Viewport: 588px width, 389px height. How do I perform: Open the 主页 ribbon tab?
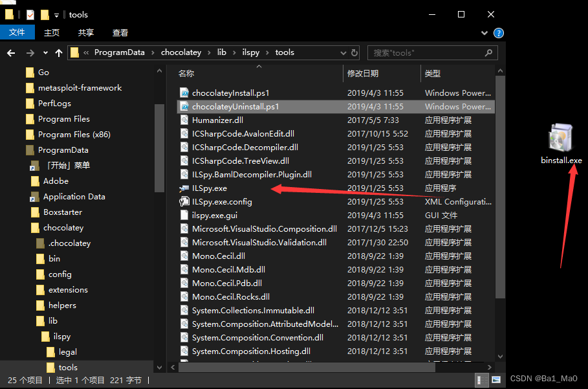52,32
